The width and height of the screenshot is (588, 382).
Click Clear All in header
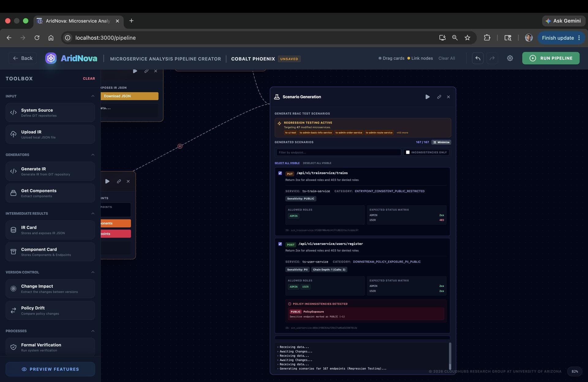tap(447, 58)
